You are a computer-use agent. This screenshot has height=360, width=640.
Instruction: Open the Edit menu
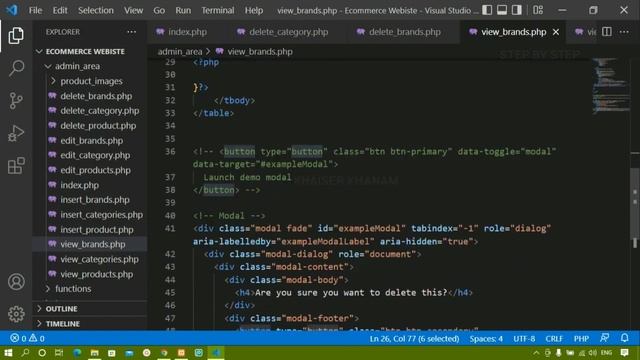[x=60, y=10]
